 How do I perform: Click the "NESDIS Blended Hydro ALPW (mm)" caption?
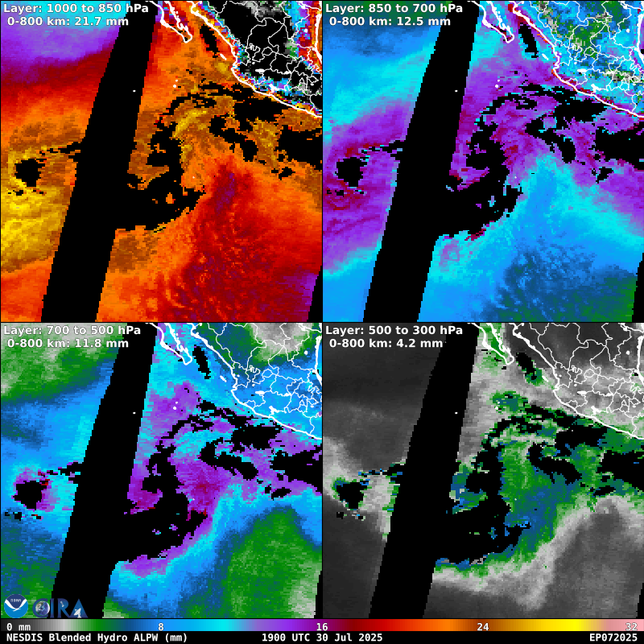pos(97,638)
